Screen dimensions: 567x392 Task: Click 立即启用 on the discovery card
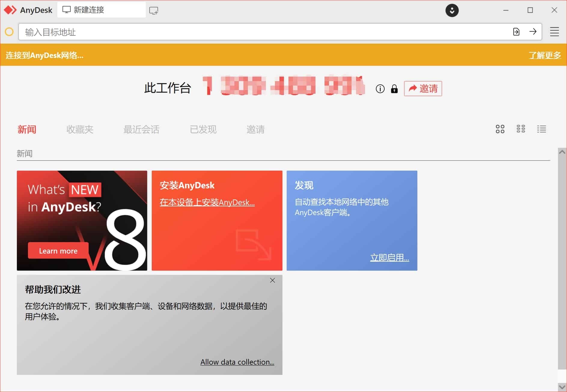[x=390, y=258]
